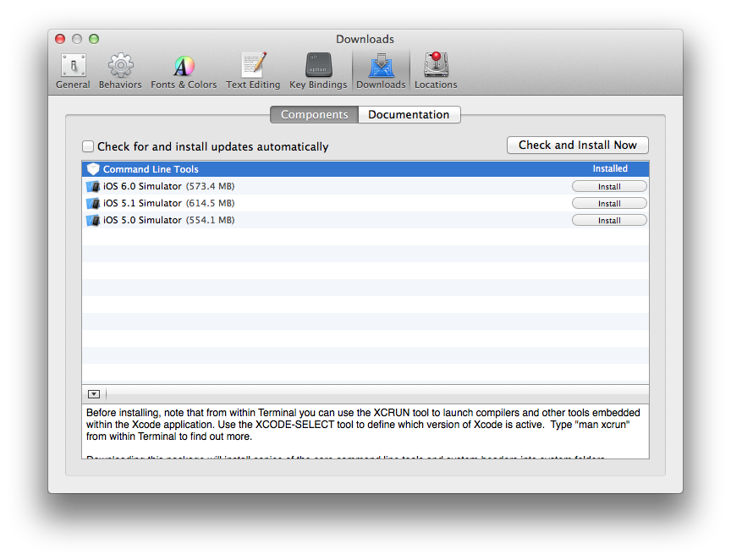The image size is (731, 560).
Task: Click the Installed status label
Action: 610,169
